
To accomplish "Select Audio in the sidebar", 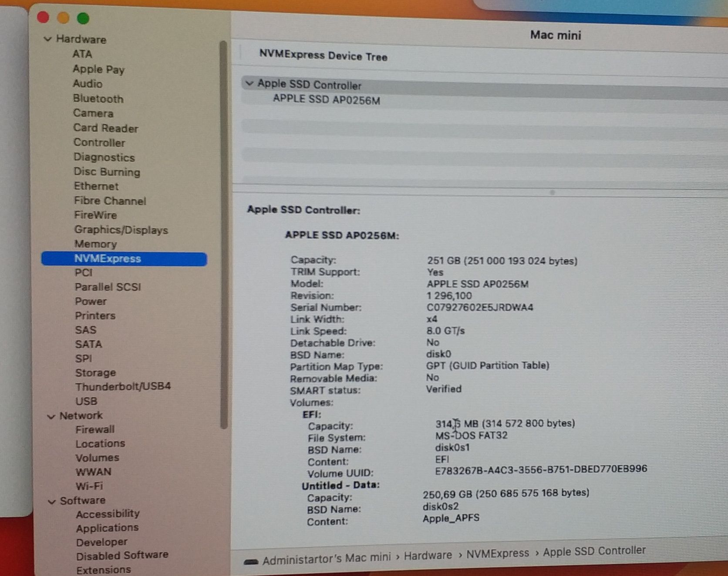I will [88, 84].
